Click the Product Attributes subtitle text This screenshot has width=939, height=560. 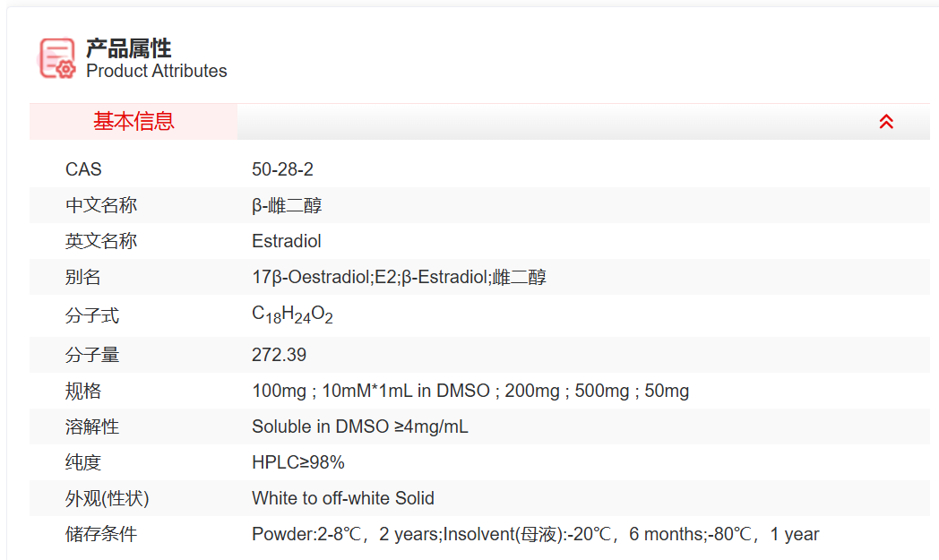157,72
